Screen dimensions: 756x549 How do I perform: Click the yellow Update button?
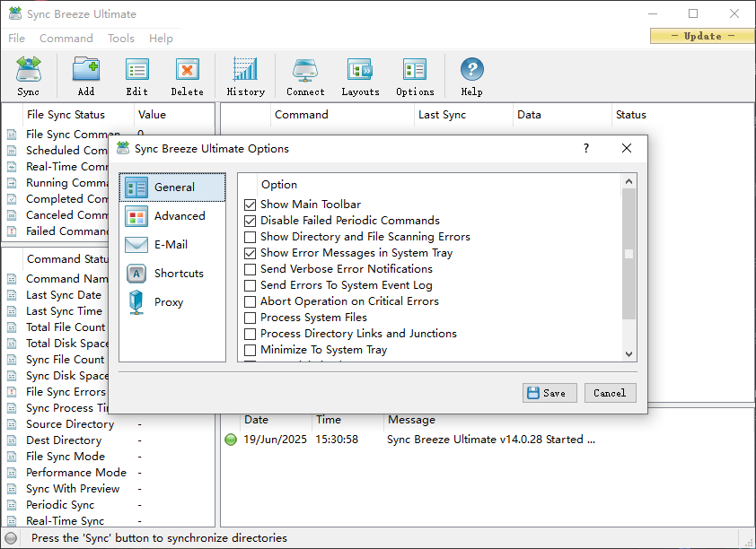(702, 36)
